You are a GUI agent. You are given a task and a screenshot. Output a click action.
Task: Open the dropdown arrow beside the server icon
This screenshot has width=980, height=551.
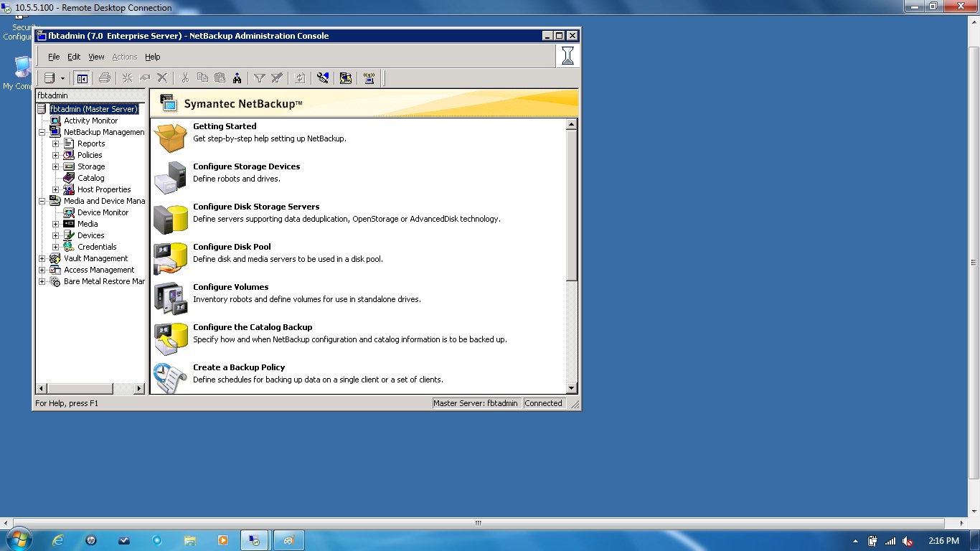[62, 78]
